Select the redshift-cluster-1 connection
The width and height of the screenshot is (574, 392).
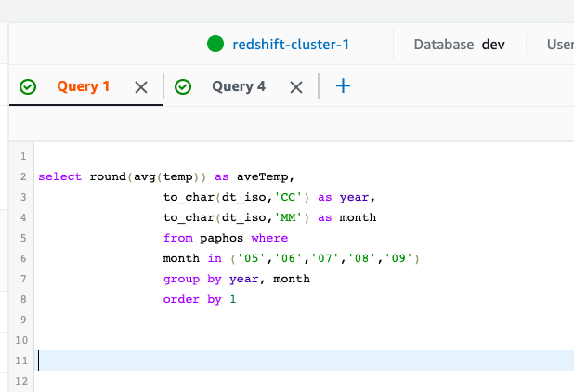pos(290,45)
